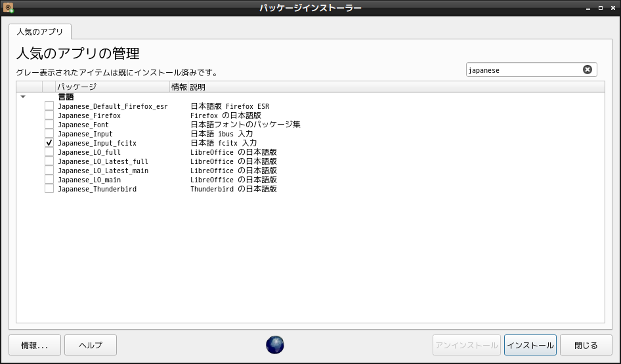Screen dimensions: 621x364
Task: Tick the Japanese_Input checkbox
Action: click(49, 134)
